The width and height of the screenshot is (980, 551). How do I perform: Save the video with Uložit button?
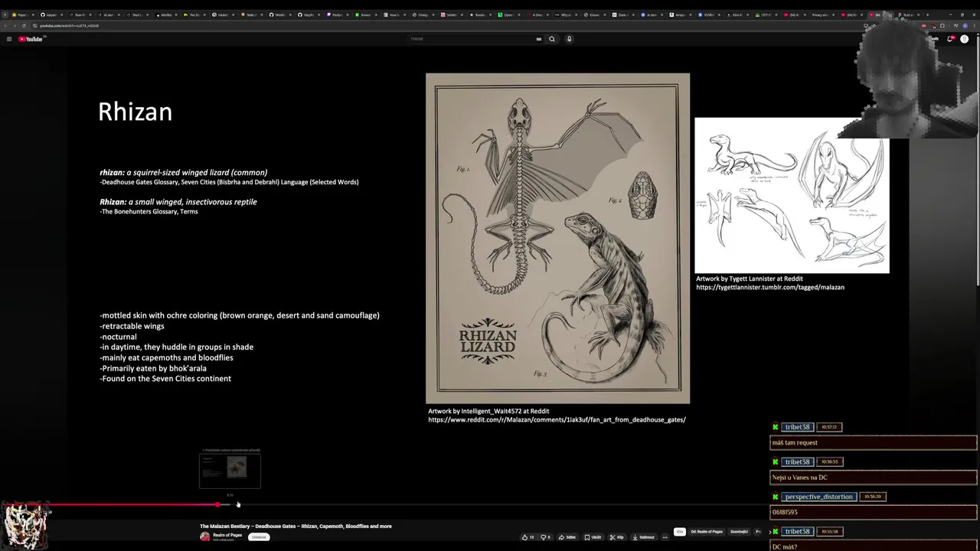coord(593,537)
